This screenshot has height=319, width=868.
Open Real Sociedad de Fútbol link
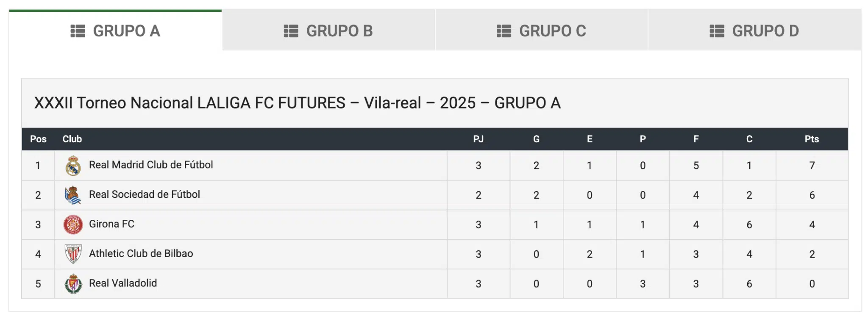(145, 194)
